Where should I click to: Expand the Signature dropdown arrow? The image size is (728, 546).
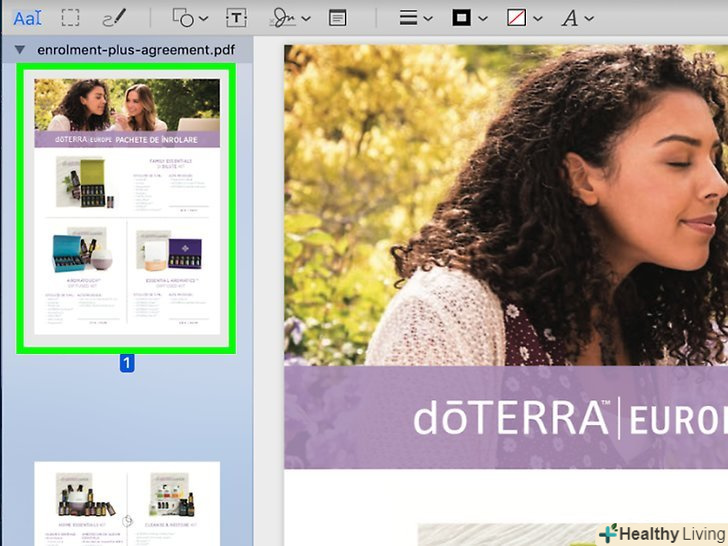click(x=306, y=19)
